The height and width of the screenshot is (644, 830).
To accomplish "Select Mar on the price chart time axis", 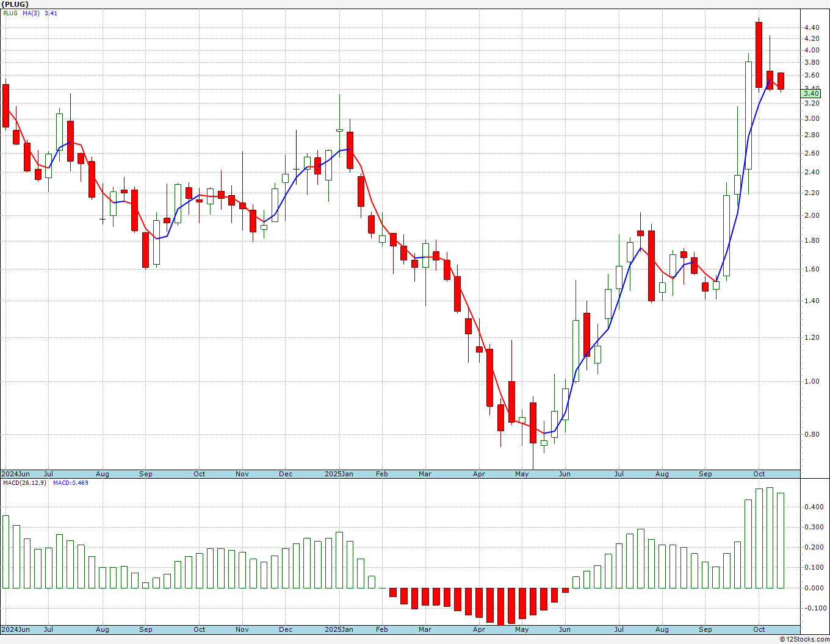I will click(425, 474).
